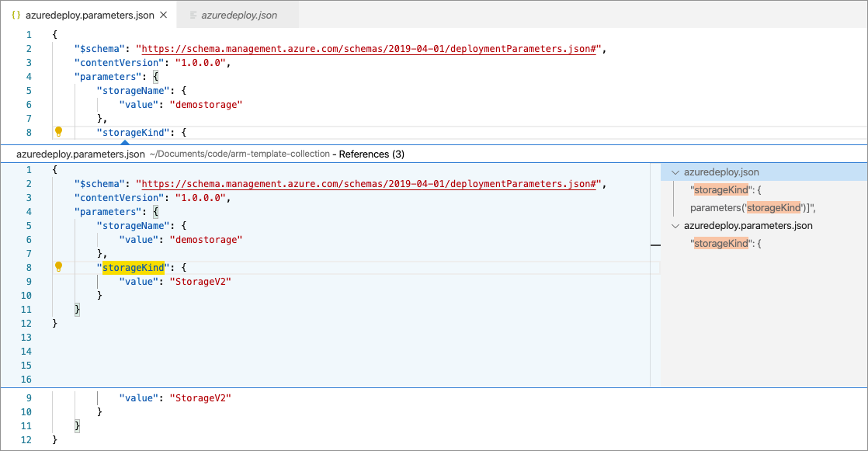Screen dimensions: 868x451
Task: Click "1.0.0.0" version value in the peek view
Action: click(x=200, y=197)
